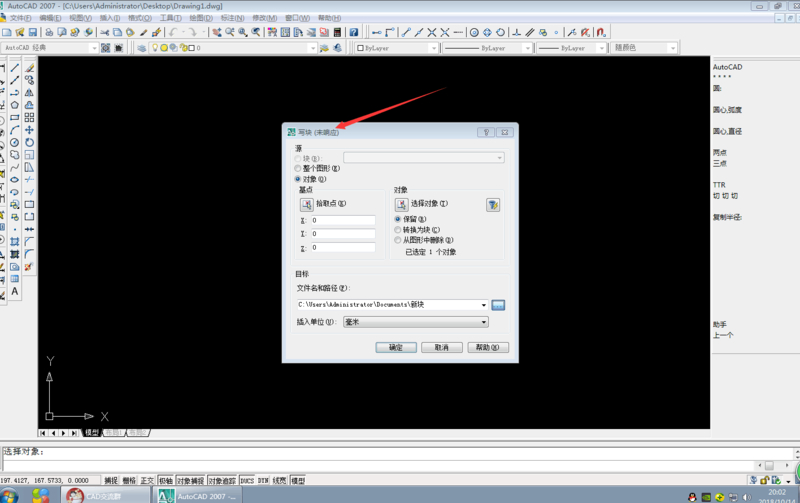Click the X coordinate input field

(343, 220)
